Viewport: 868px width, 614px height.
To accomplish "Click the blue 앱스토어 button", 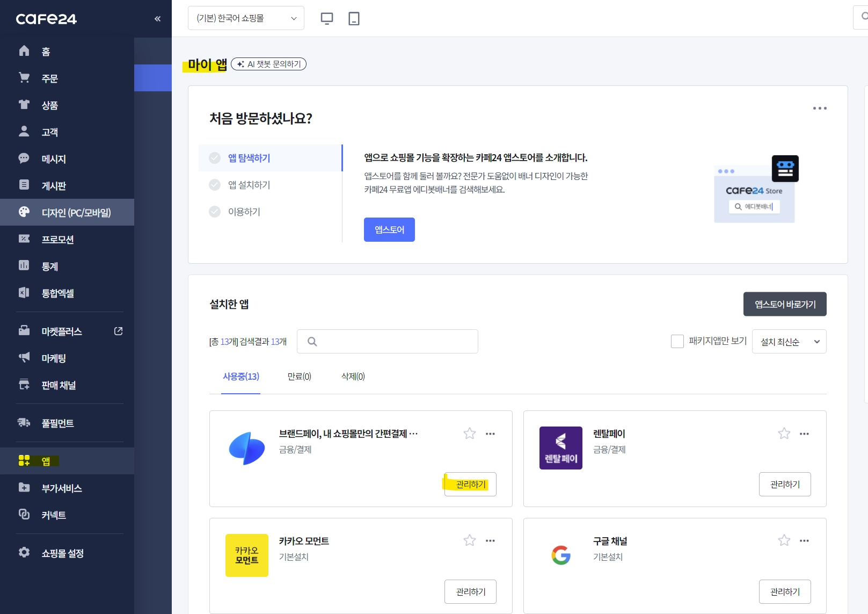I will [389, 229].
